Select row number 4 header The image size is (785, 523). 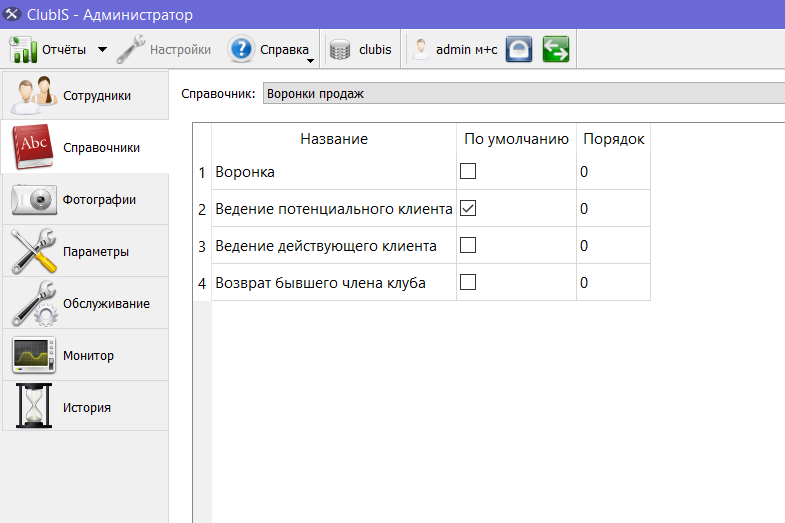click(202, 283)
